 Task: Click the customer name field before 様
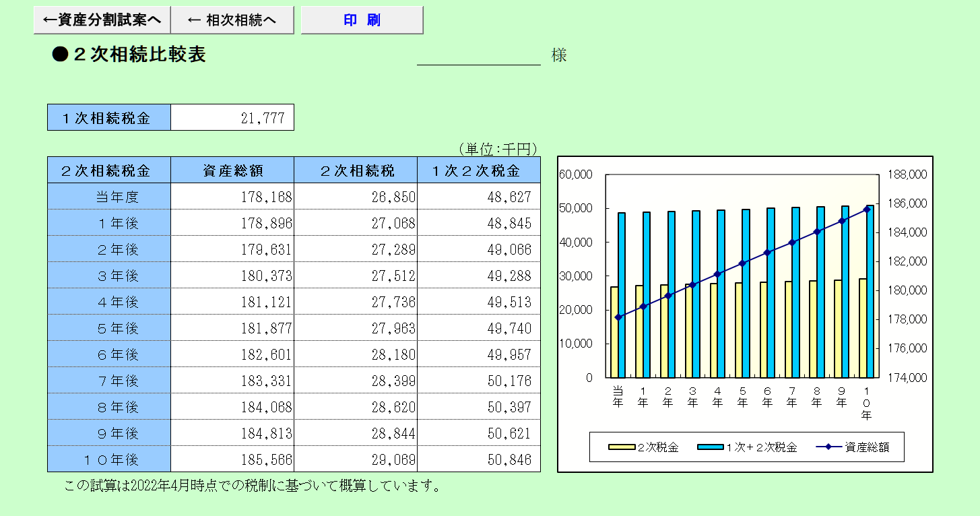(478, 55)
